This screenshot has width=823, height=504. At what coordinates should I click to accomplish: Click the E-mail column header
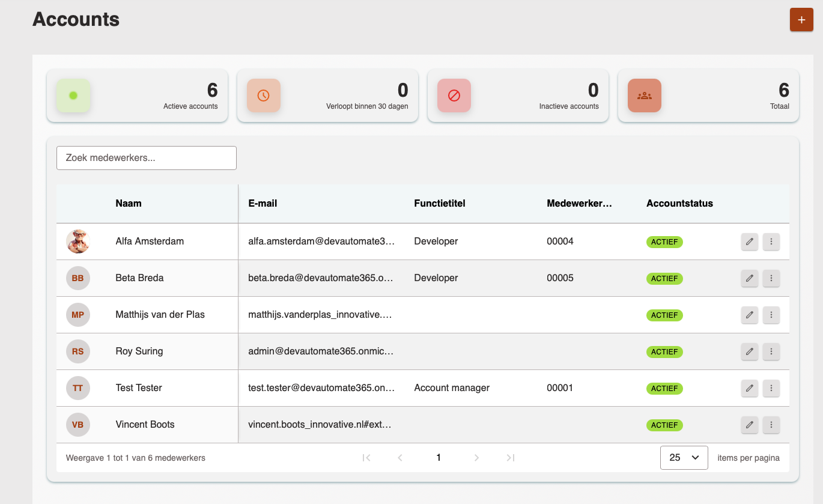pyautogui.click(x=263, y=203)
